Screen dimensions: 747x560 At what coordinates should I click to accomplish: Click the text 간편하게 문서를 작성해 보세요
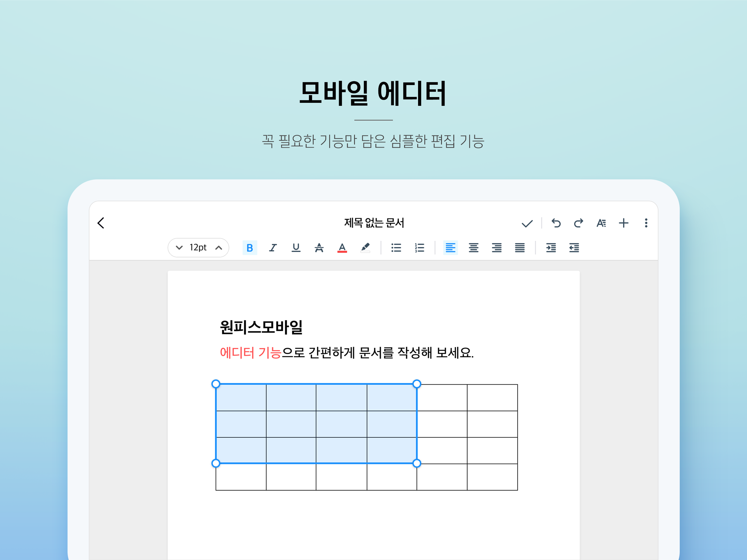pos(391,353)
